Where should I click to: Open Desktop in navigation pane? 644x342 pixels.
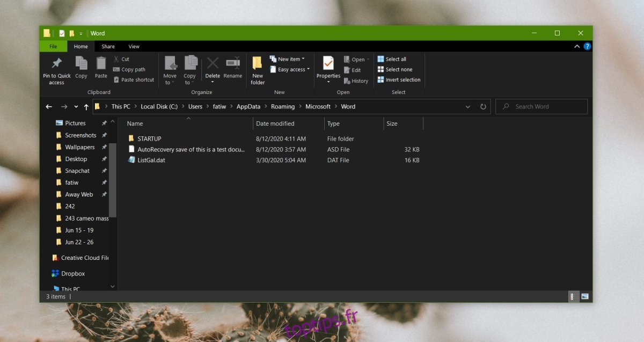[x=76, y=159]
